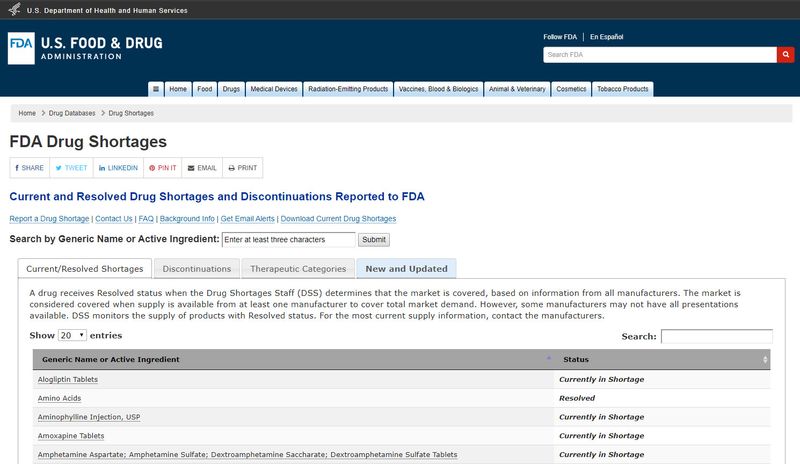Email this page
The width and height of the screenshot is (800, 464).
coord(202,168)
